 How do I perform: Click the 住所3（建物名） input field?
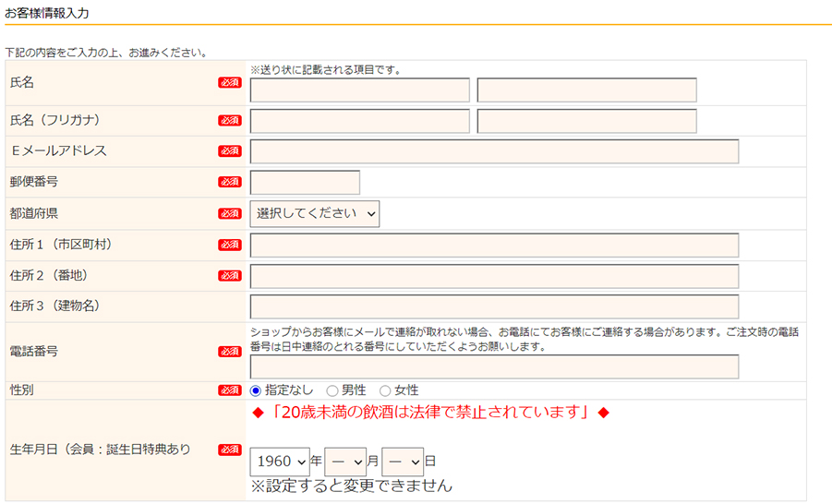(494, 307)
